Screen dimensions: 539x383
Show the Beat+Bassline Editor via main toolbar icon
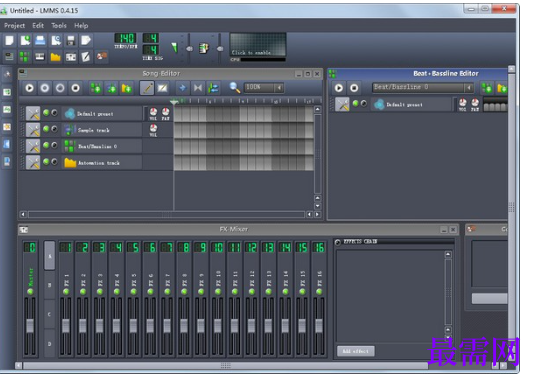pos(24,56)
